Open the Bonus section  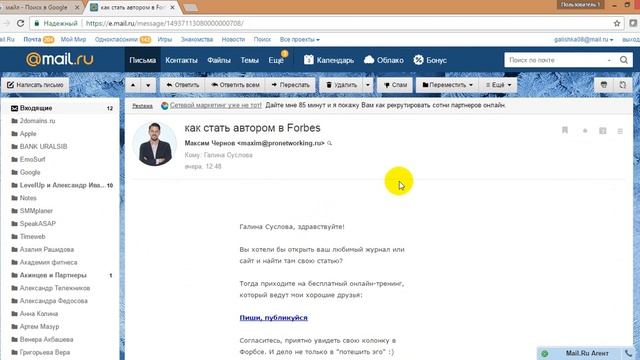(x=430, y=60)
